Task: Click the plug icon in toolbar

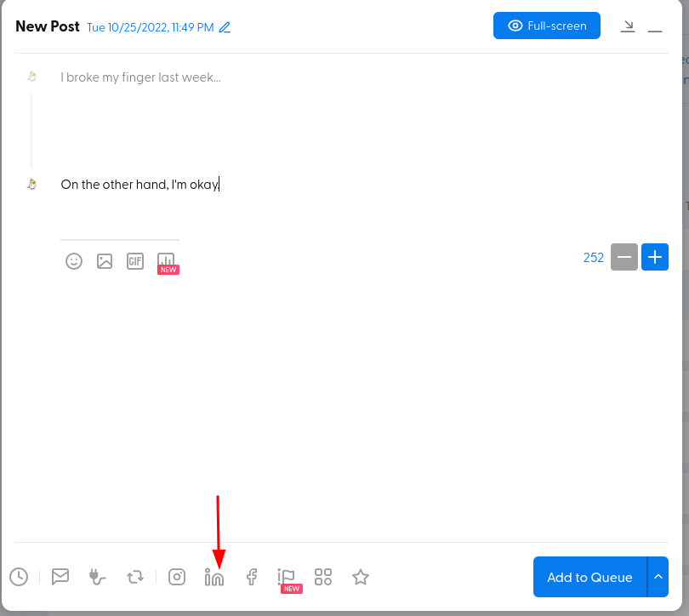Action: tap(97, 577)
